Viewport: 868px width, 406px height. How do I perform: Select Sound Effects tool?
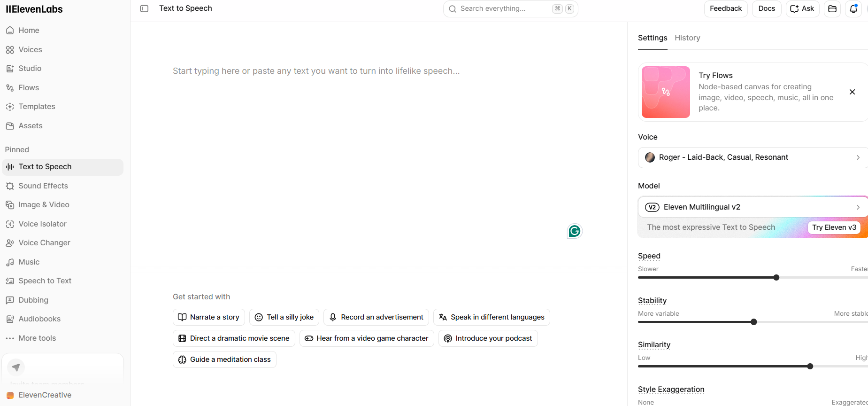pyautogui.click(x=62, y=186)
